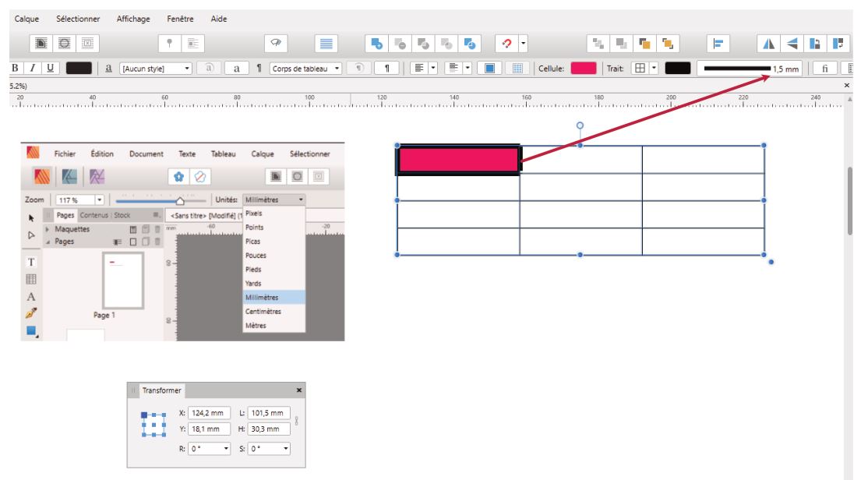Viewport: 868px width, 480px height.
Task: Click the move to back arrange icon
Action: 598,43
